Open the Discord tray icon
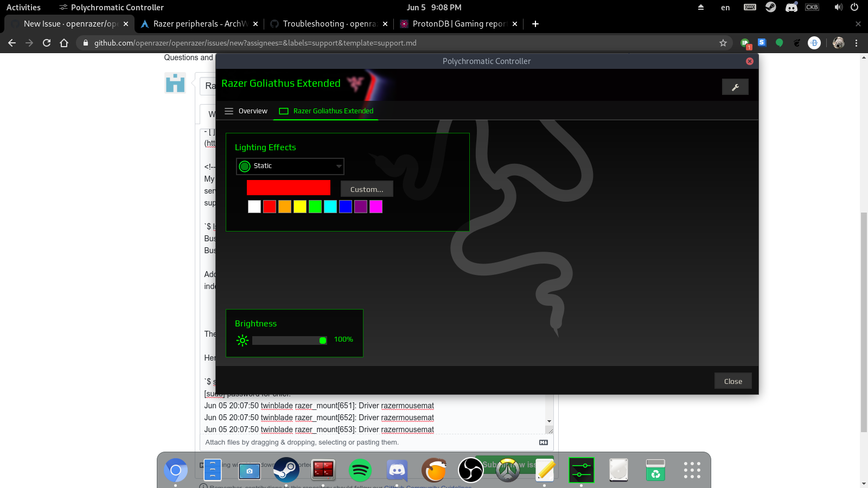This screenshot has width=868, height=488. click(792, 7)
